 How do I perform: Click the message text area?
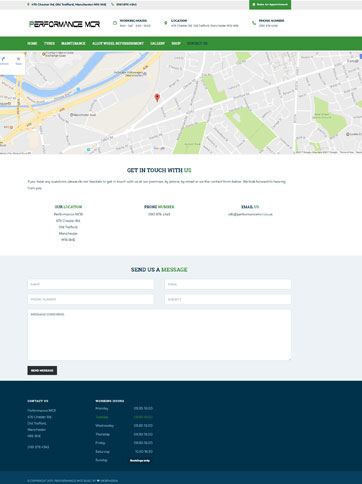coord(159,335)
